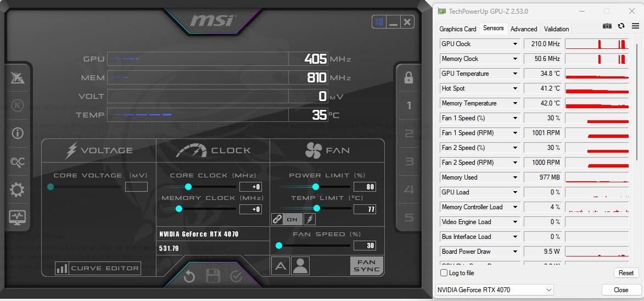The image size is (644, 301).
Task: Toggle the power/temp limit link ON switch
Action: pos(292,219)
